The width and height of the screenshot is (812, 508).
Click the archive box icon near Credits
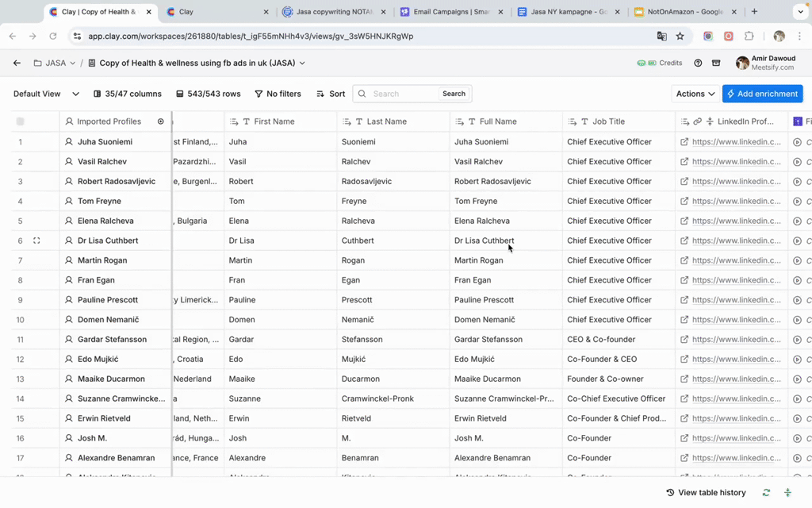pos(716,63)
